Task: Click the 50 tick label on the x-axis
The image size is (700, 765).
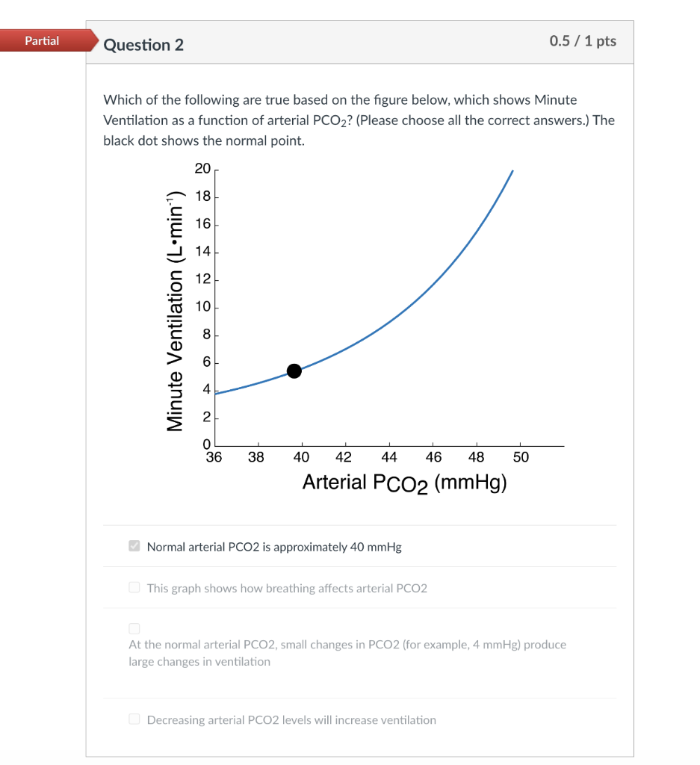Action: tap(521, 456)
